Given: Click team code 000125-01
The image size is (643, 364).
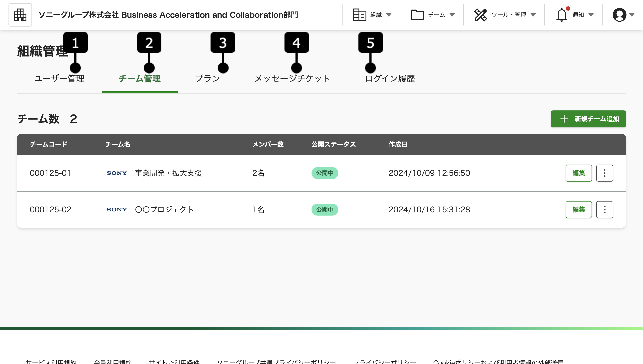Looking at the screenshot, I should coord(50,173).
